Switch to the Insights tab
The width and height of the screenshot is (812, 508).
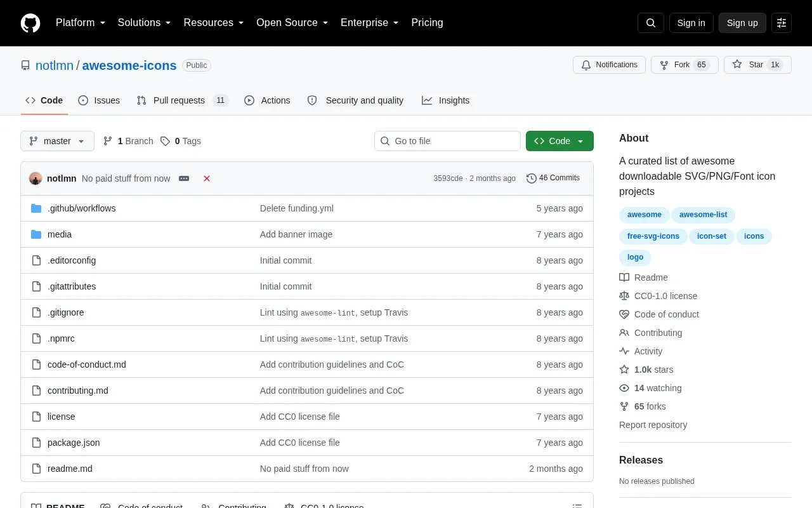point(446,100)
